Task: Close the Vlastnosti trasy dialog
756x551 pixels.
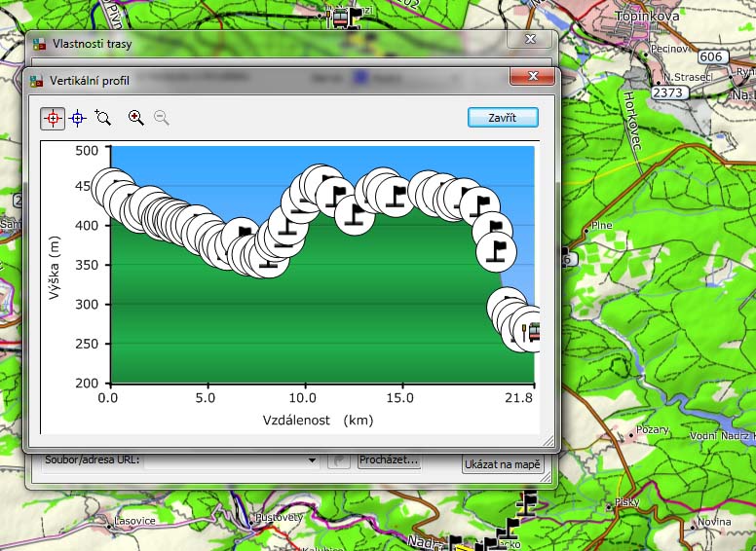Action: click(x=532, y=39)
